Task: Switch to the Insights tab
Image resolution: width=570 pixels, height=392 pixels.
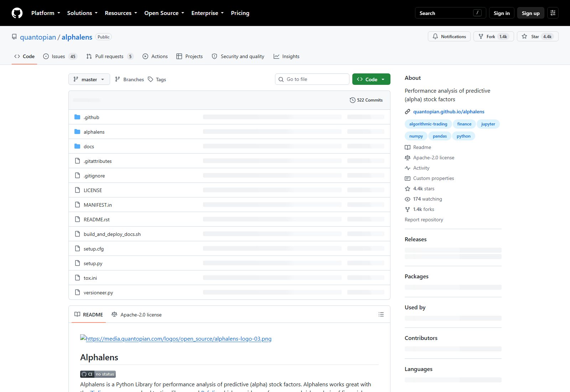Action: pyautogui.click(x=286, y=56)
